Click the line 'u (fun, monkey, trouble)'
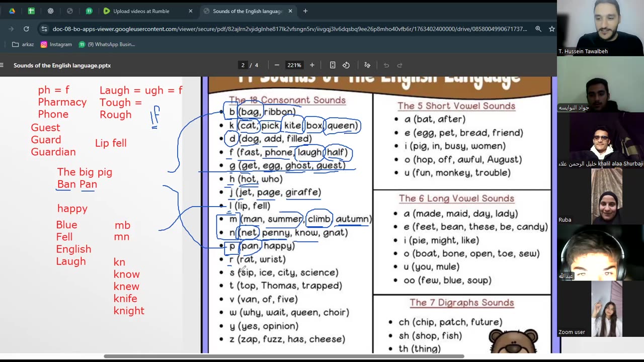 click(457, 173)
